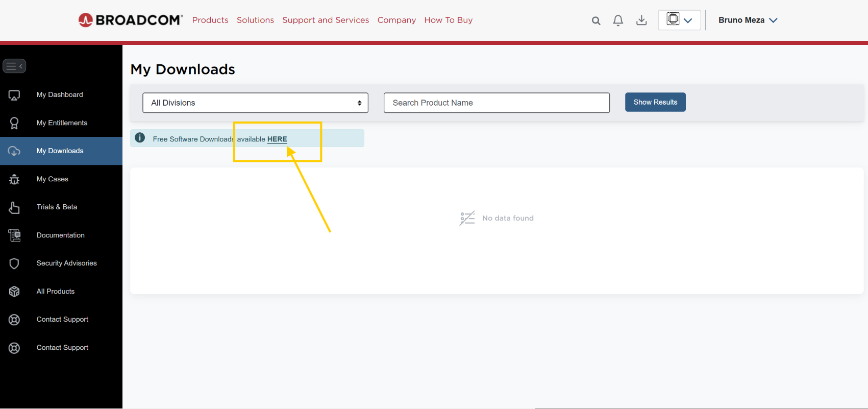The width and height of the screenshot is (868, 409).
Task: View Security Advisories
Action: coord(61,263)
